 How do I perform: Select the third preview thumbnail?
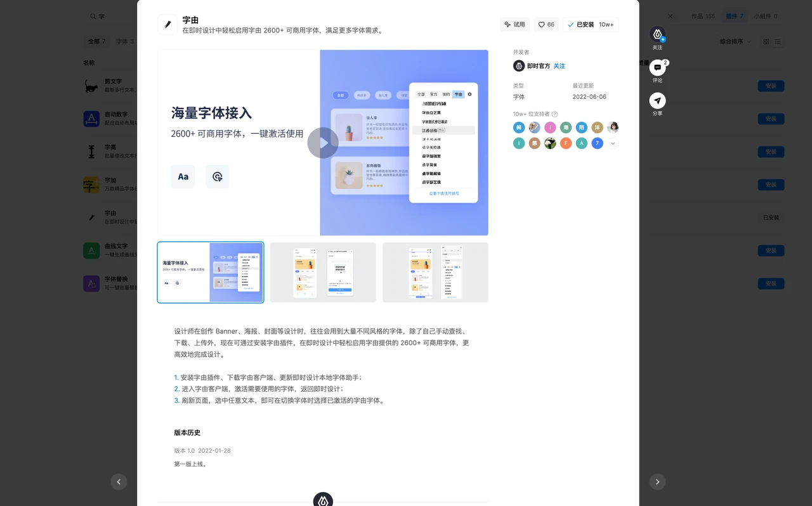click(435, 272)
